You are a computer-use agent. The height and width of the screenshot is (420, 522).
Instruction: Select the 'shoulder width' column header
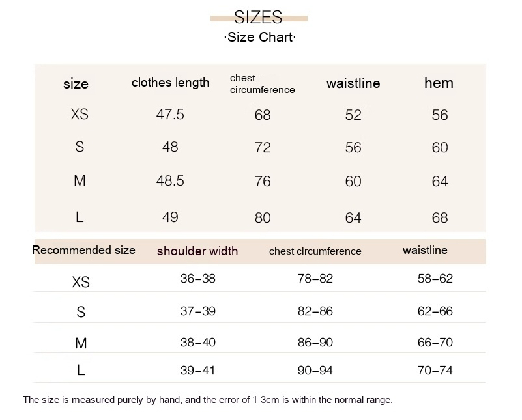tap(197, 251)
